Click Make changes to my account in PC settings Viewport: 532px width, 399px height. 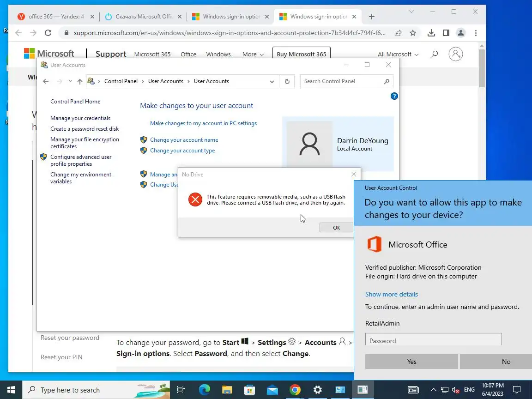203,123
